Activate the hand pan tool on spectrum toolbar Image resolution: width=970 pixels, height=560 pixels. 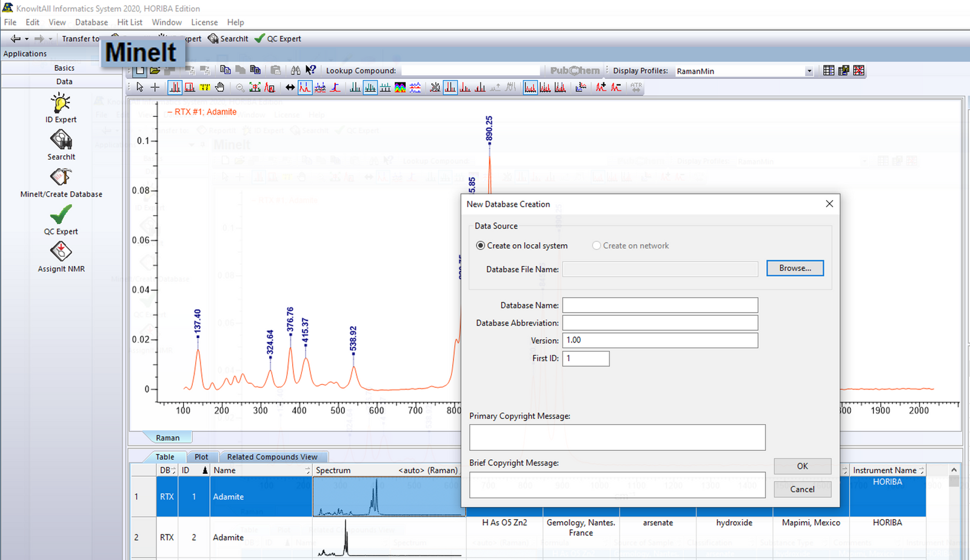point(219,87)
